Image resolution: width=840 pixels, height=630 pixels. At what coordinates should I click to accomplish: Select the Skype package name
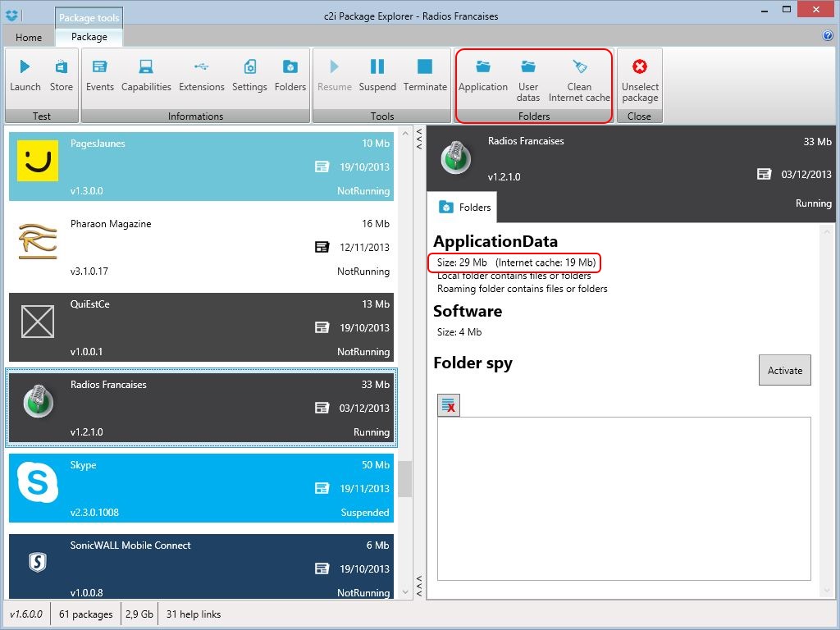pyautogui.click(x=83, y=465)
